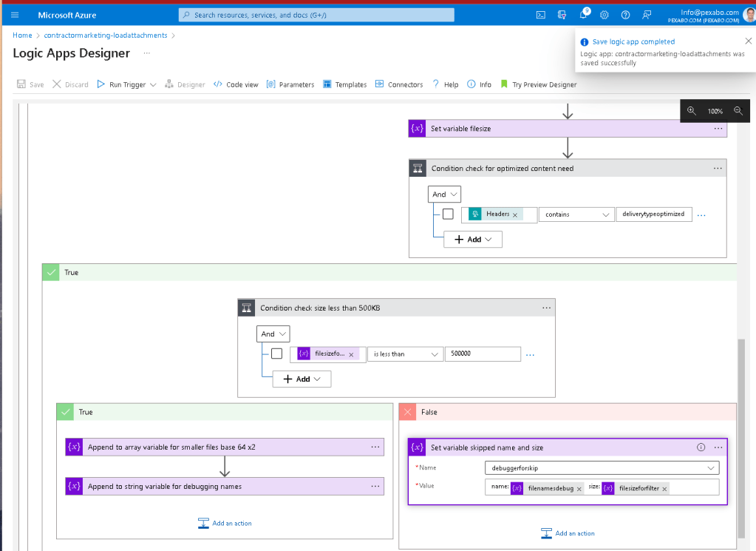756x551 pixels.
Task: Open the contains operator dropdown
Action: 576,214
